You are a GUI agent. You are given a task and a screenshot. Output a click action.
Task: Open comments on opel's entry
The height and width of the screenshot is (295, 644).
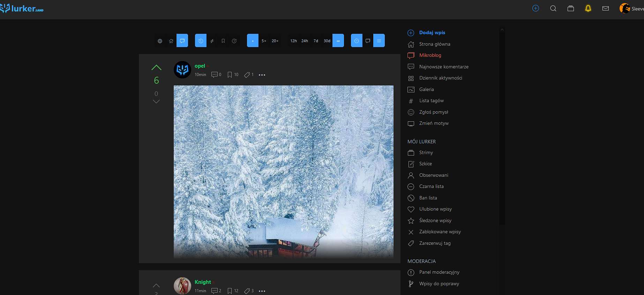coord(216,75)
